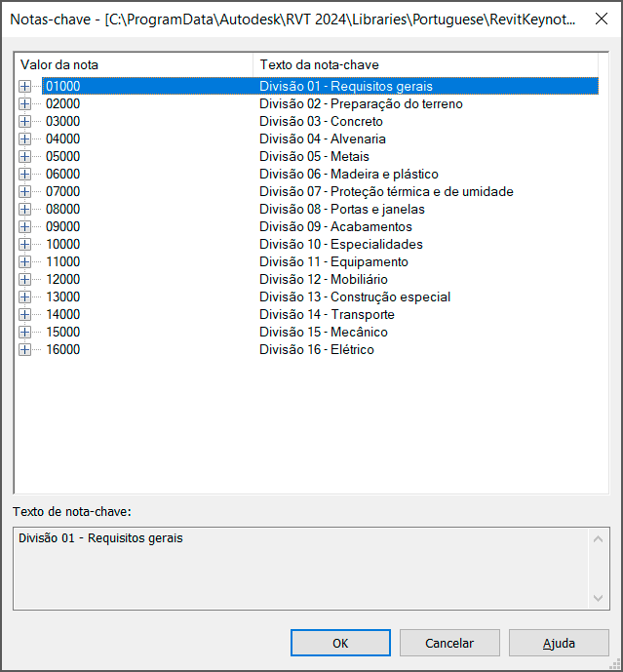Select Divisão 14 - Transporte entry
The height and width of the screenshot is (672, 623).
pos(327,315)
